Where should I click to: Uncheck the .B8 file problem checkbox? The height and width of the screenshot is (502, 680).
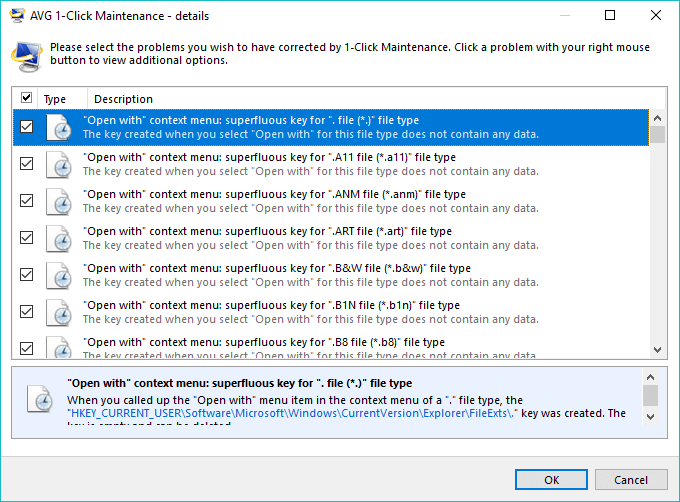coord(26,348)
